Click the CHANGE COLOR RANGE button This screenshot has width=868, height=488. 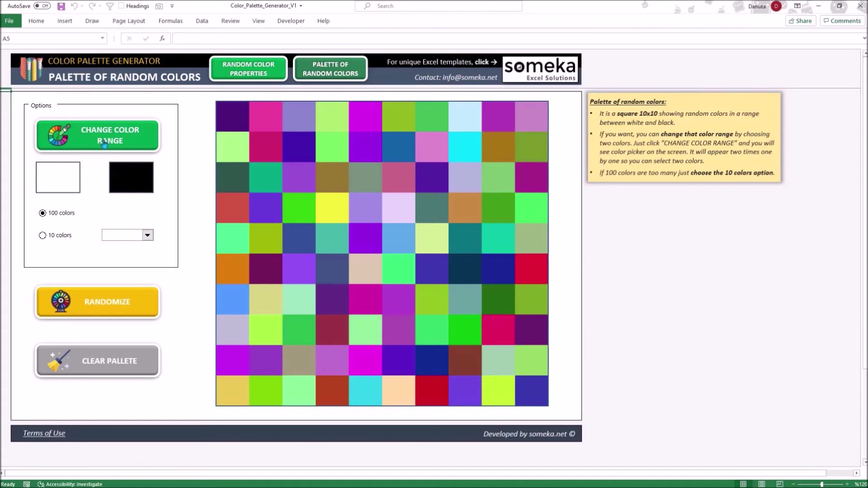coord(97,135)
